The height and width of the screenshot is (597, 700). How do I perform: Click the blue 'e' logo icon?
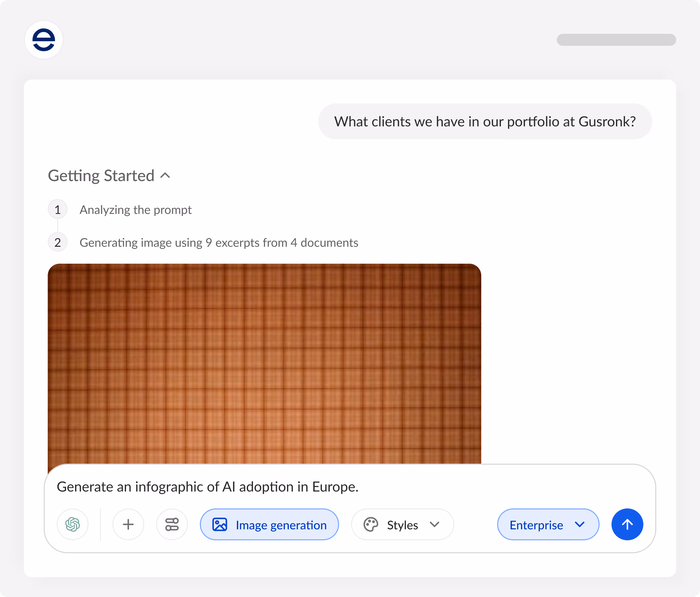point(44,40)
